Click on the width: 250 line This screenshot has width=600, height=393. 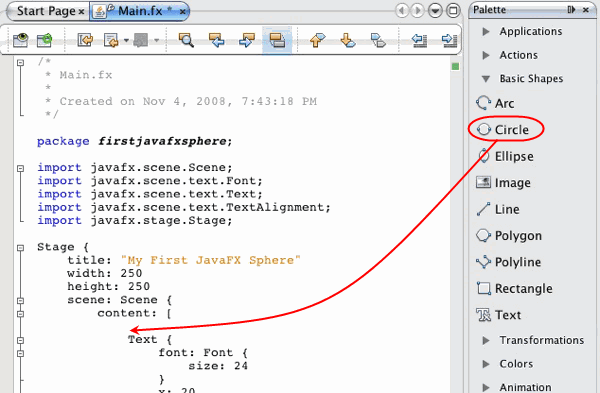tap(104, 273)
